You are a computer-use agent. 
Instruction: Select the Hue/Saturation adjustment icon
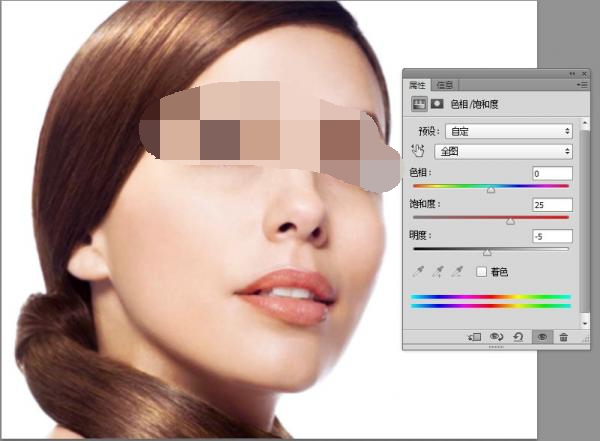pyautogui.click(x=419, y=104)
